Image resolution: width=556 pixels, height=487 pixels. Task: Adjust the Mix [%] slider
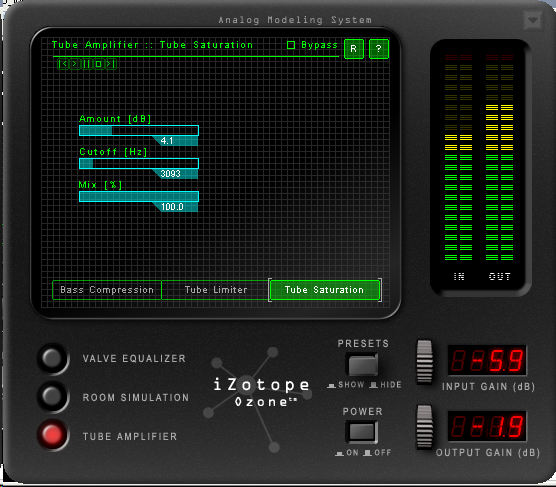139,197
